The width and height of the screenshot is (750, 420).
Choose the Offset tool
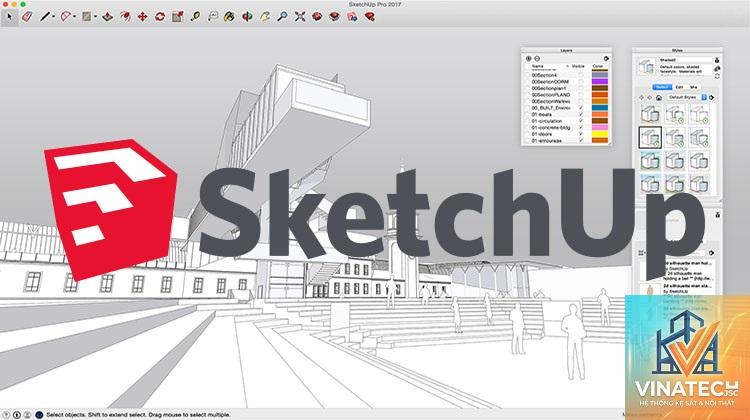[125, 17]
